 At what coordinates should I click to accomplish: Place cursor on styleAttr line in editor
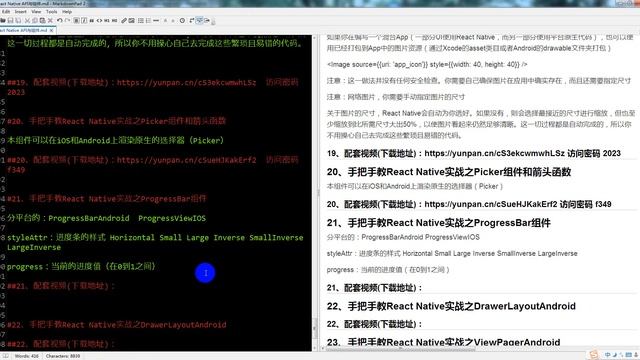click(x=155, y=242)
